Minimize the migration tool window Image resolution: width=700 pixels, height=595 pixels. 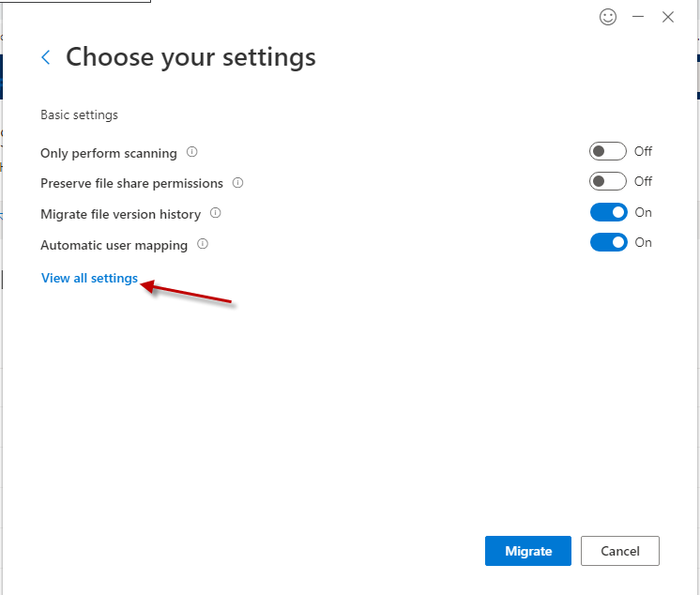[x=638, y=17]
